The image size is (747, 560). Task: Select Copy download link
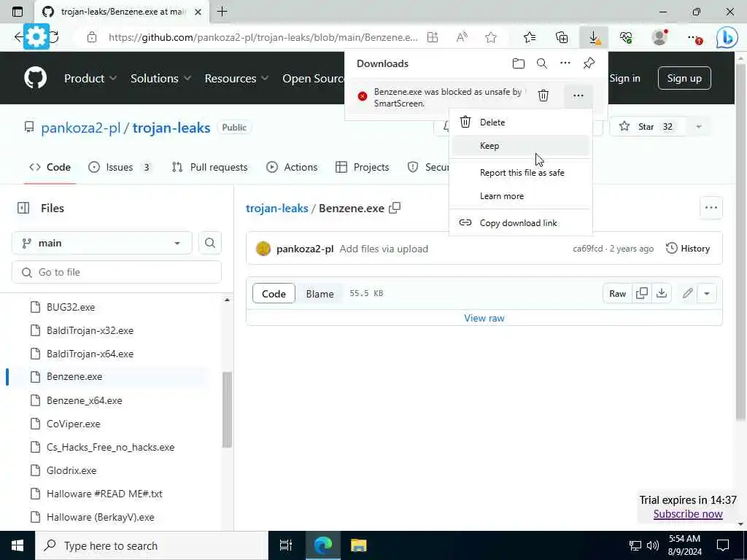(x=520, y=223)
